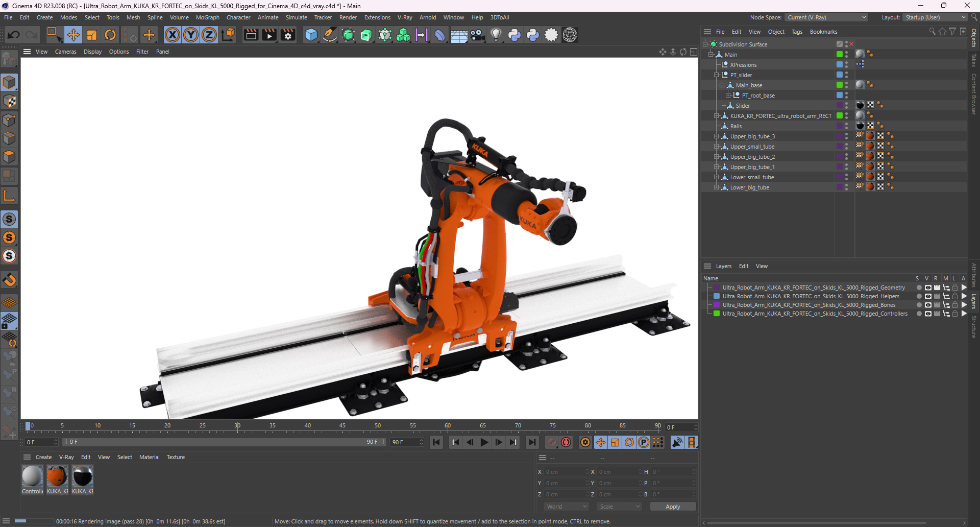Expand the Upper_big_tube_3 tree item
Viewport: 980px width, 527px height.
click(x=717, y=136)
